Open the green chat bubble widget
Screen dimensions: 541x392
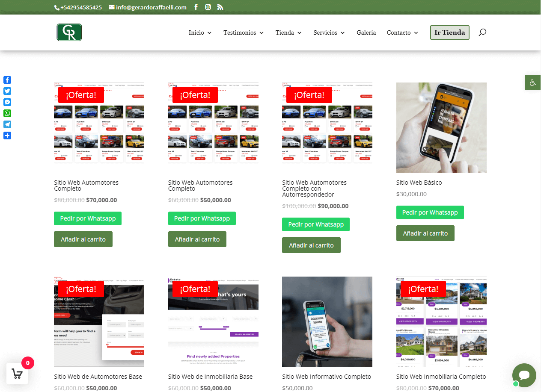[524, 375]
